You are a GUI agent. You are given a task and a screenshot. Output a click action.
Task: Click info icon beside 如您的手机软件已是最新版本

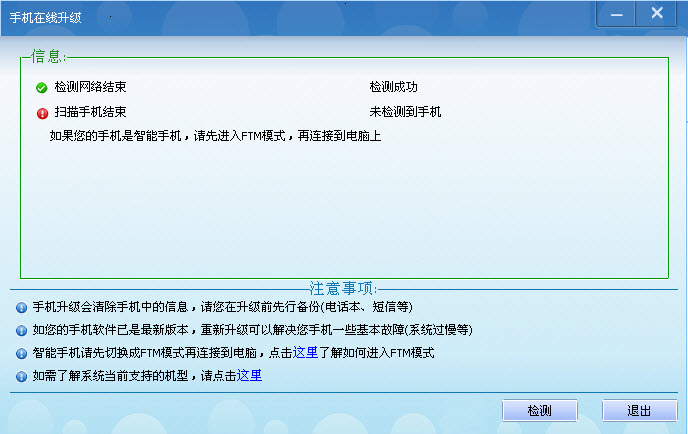tap(22, 330)
